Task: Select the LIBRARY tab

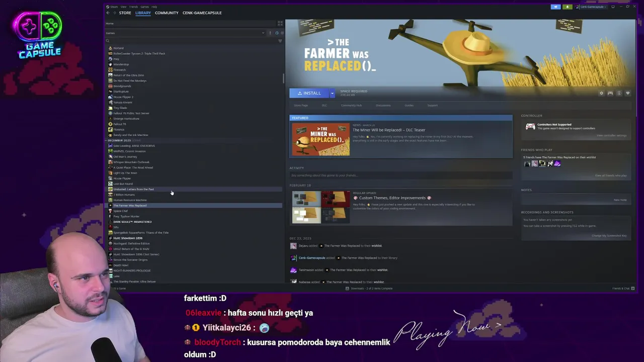Action: point(143,13)
